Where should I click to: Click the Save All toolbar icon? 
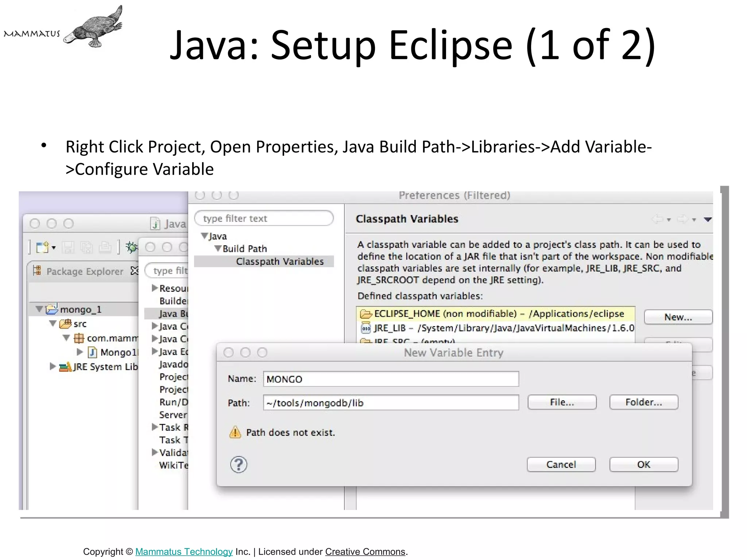pyautogui.click(x=86, y=248)
